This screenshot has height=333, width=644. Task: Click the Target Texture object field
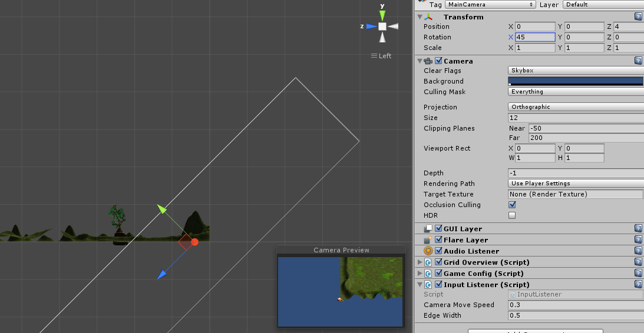pyautogui.click(x=576, y=194)
